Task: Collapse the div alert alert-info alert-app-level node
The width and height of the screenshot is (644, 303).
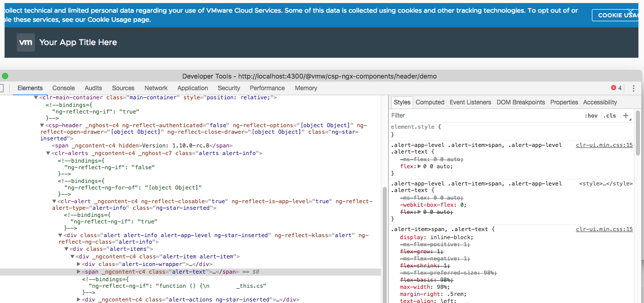Action: tap(60, 235)
